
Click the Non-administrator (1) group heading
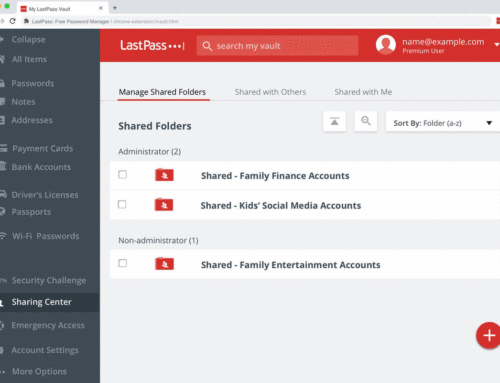click(x=158, y=240)
